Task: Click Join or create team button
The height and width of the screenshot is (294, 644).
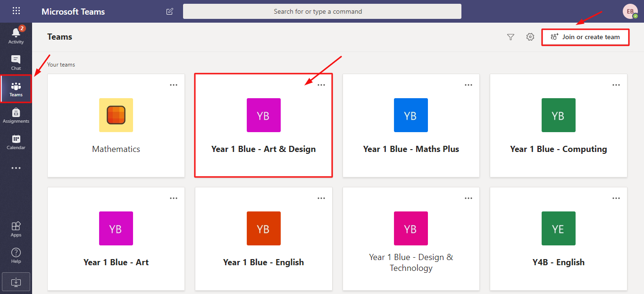Action: click(x=585, y=37)
